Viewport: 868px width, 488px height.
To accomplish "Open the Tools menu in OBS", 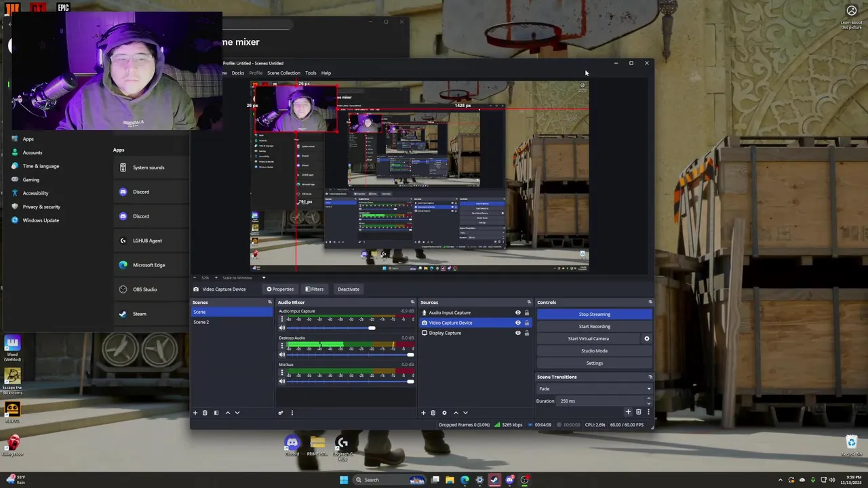I will click(311, 73).
